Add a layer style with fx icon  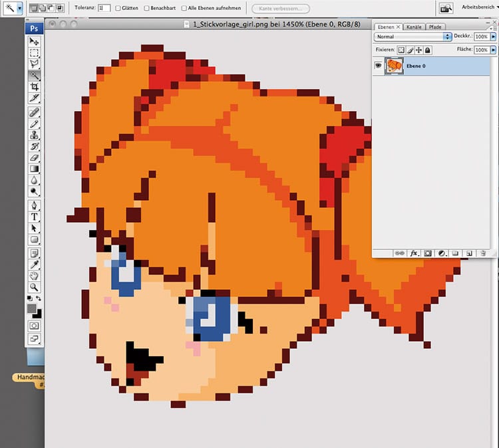[413, 253]
